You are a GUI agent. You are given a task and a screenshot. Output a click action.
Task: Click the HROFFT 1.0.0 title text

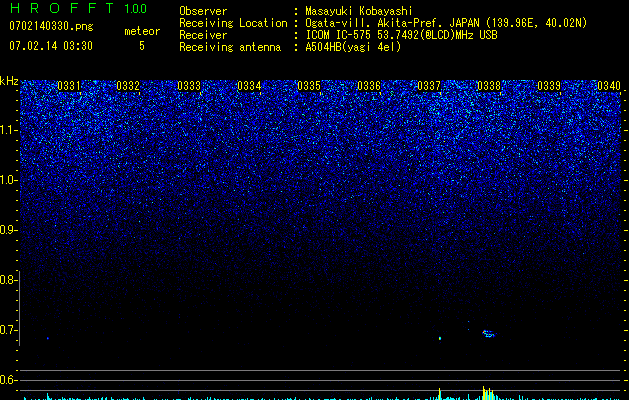point(79,8)
